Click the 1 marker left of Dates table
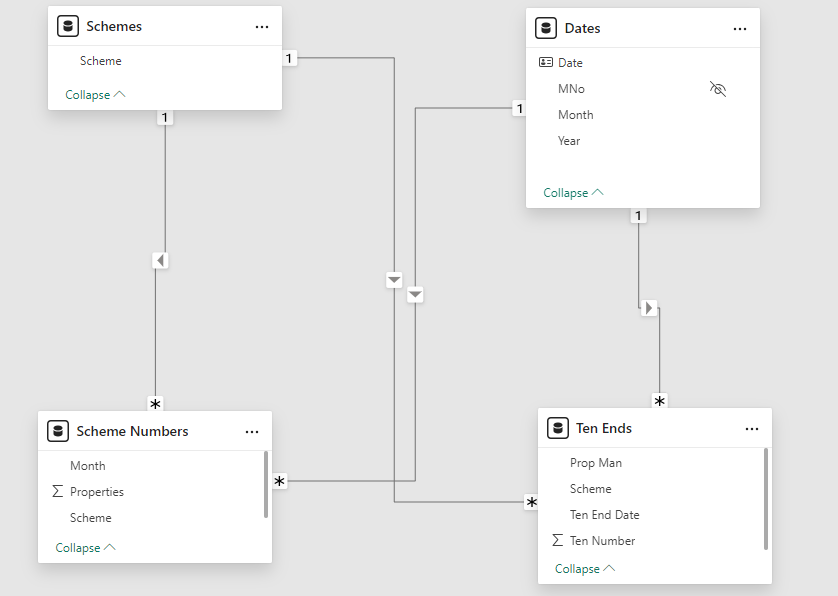Image resolution: width=838 pixels, height=596 pixels. pos(519,109)
